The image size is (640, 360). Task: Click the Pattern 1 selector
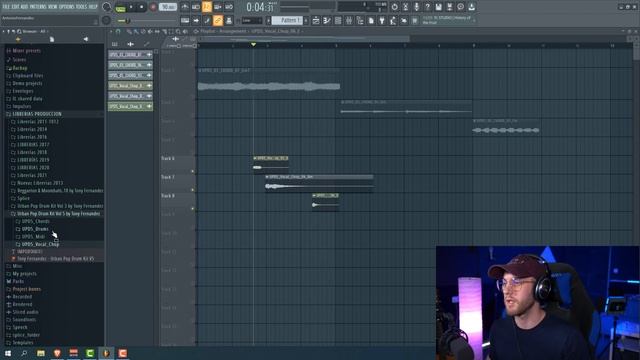click(x=287, y=20)
